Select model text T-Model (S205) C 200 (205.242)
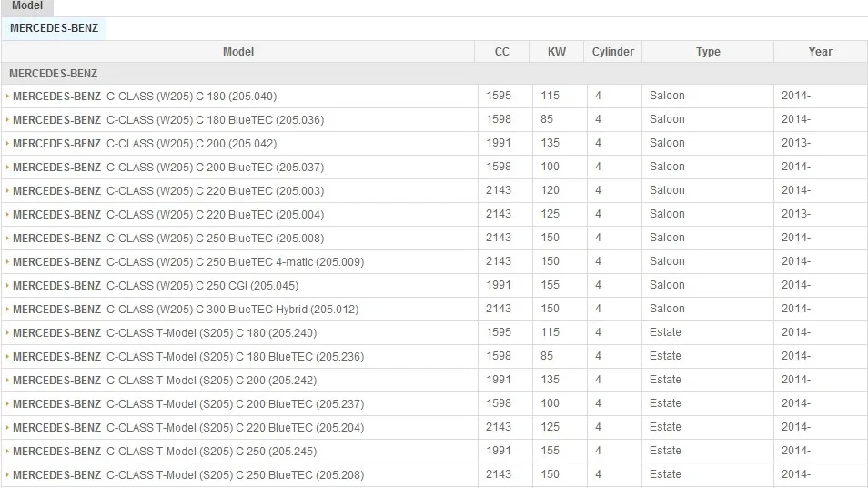Image resolution: width=868 pixels, height=488 pixels. [x=237, y=381]
